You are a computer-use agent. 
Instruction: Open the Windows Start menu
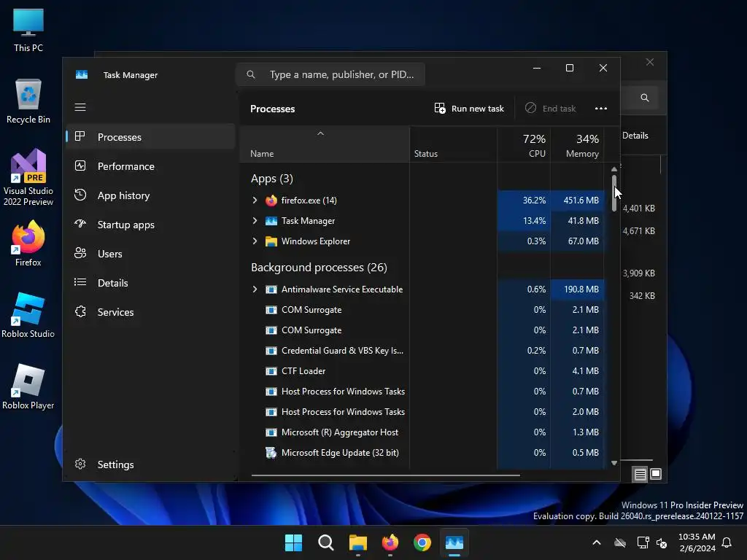pos(293,542)
